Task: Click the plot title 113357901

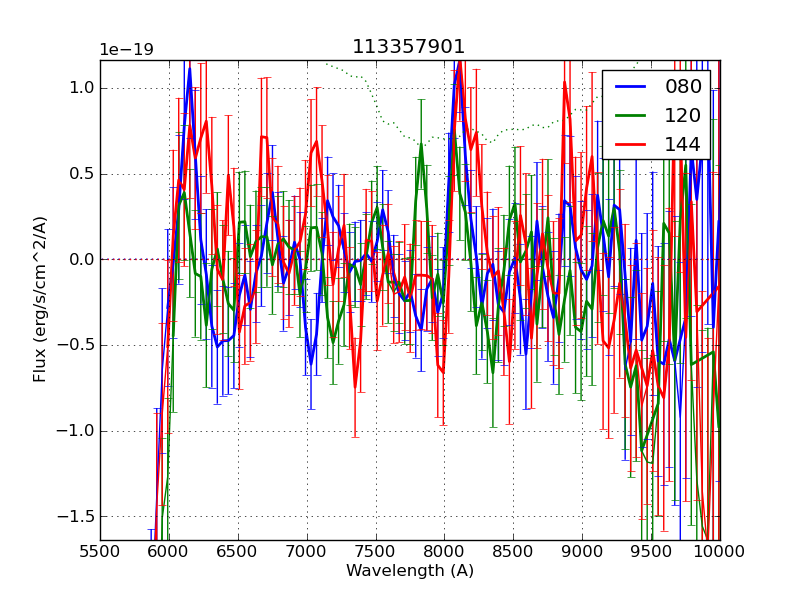Action: [x=409, y=47]
